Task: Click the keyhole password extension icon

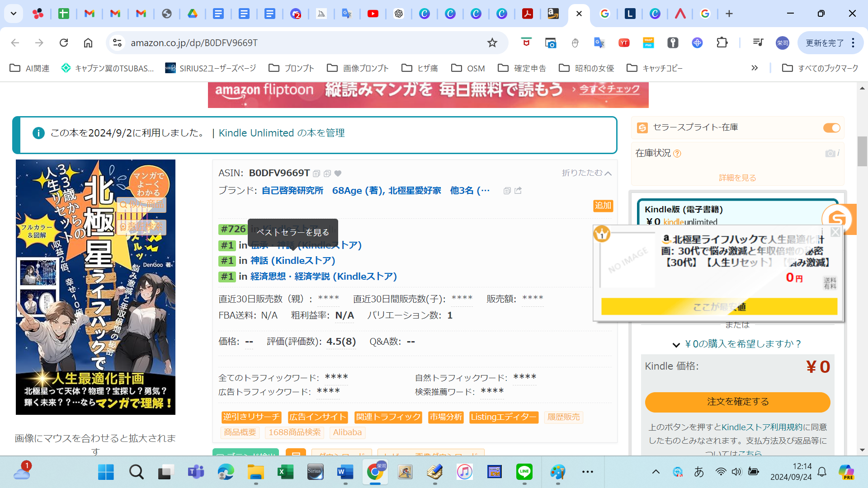Action: [x=673, y=43]
